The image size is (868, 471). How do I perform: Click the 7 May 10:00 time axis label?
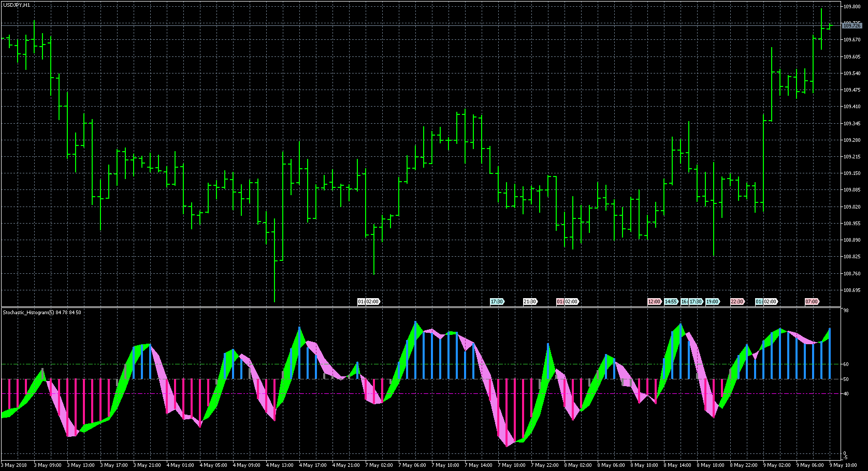(x=445, y=465)
